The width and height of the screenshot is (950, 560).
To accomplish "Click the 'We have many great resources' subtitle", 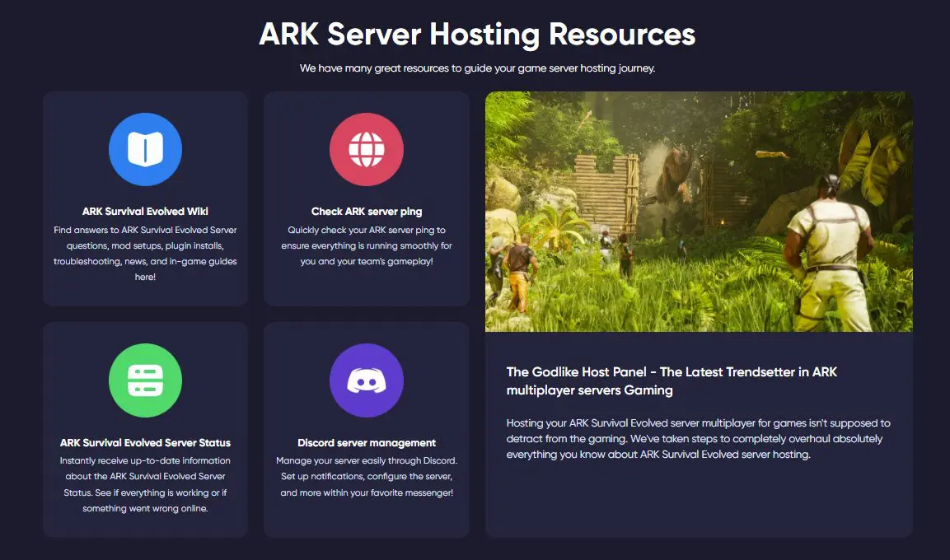I will click(x=477, y=68).
